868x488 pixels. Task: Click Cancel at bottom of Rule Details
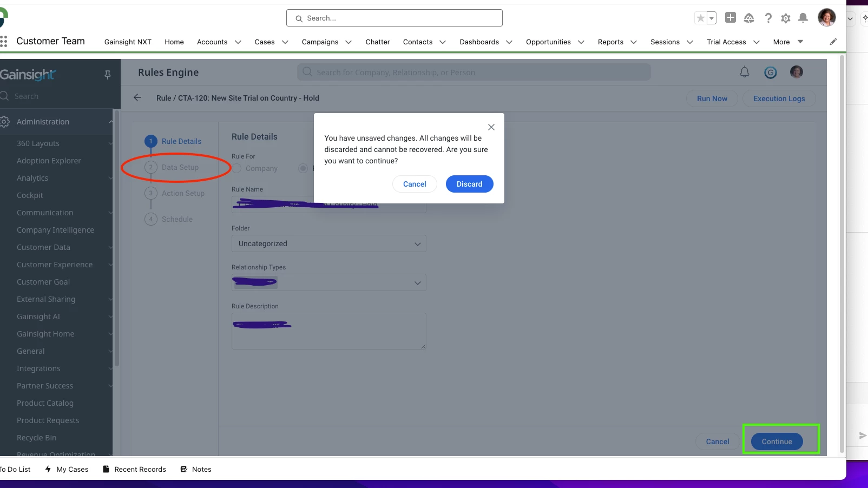(718, 441)
